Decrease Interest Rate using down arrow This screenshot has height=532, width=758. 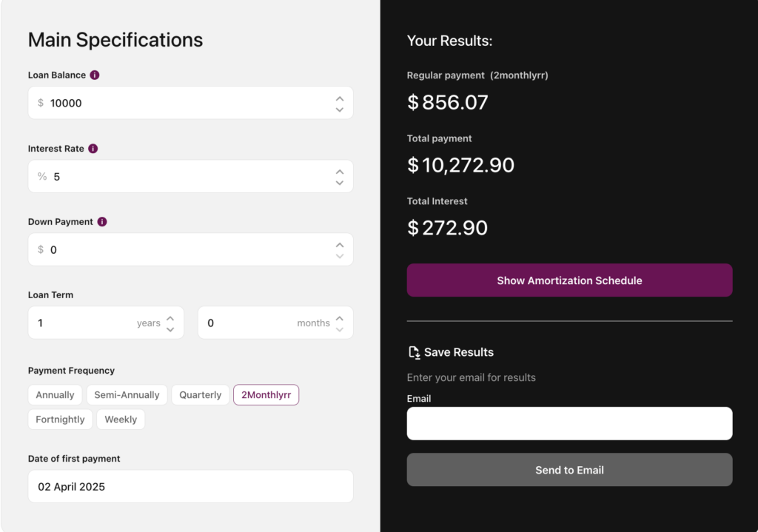[339, 183]
